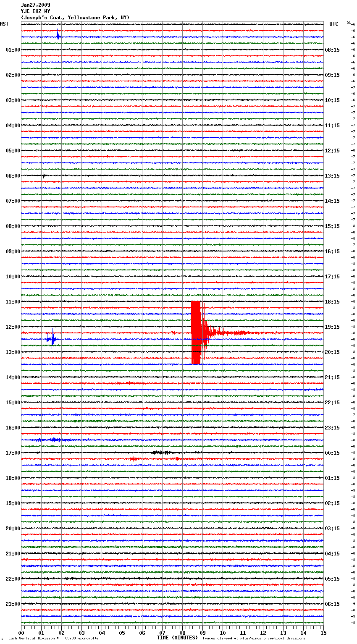Click the small black spike on the 06:00 trace

click(44, 175)
